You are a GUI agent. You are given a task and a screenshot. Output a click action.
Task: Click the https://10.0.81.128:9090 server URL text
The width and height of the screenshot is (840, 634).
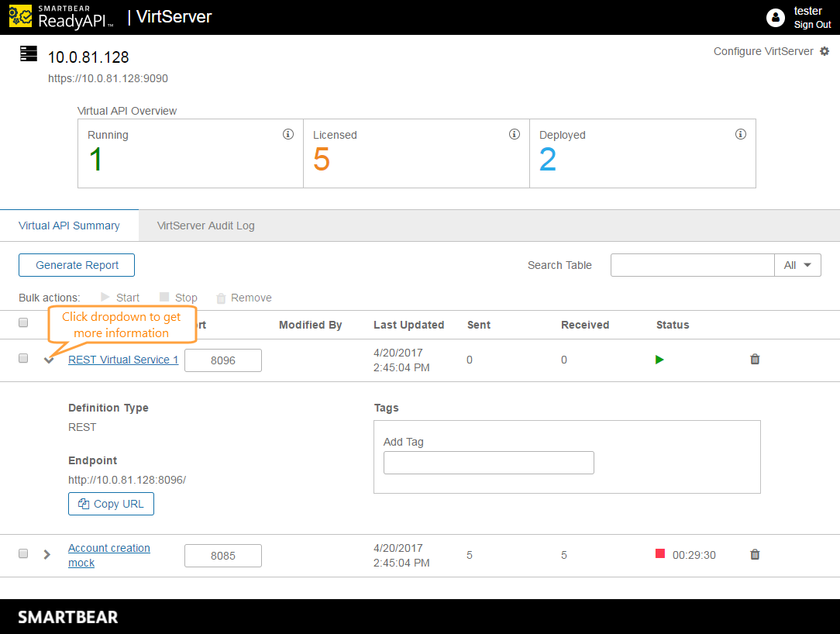point(108,78)
